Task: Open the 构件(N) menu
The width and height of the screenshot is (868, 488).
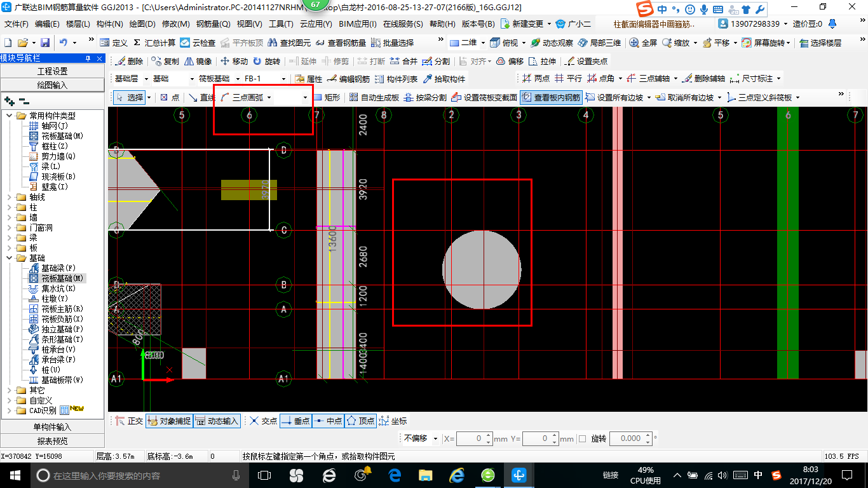Action: coord(109,24)
